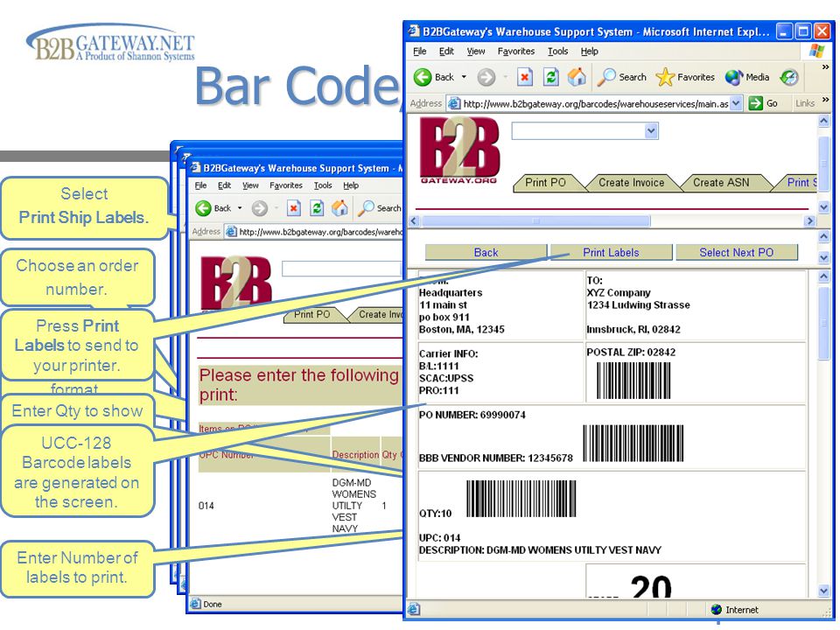840x630 pixels.
Task: Open the Help menu in the front window
Action: pos(589,52)
